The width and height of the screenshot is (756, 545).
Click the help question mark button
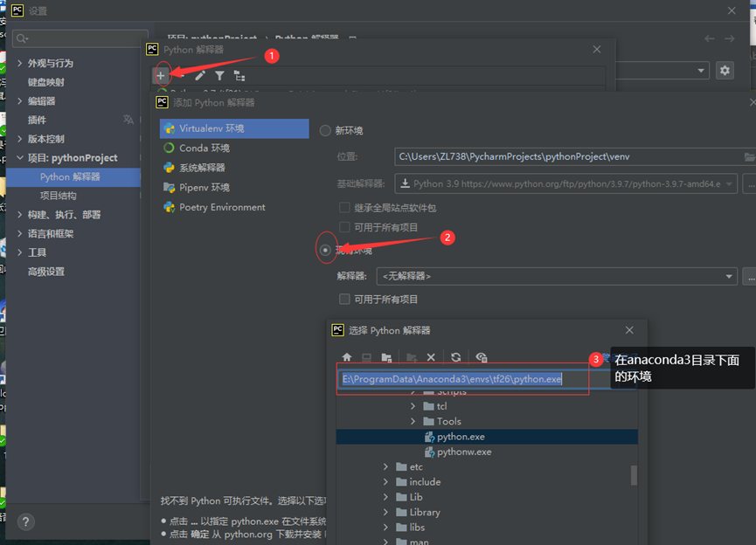coord(26,521)
